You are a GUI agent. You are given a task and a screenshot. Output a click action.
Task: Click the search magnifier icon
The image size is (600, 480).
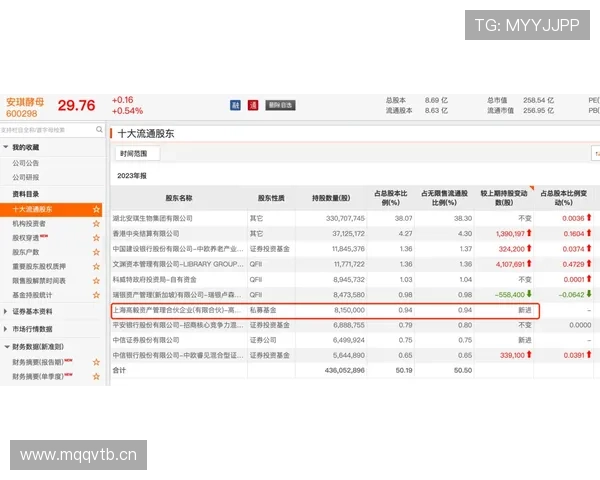(x=99, y=129)
